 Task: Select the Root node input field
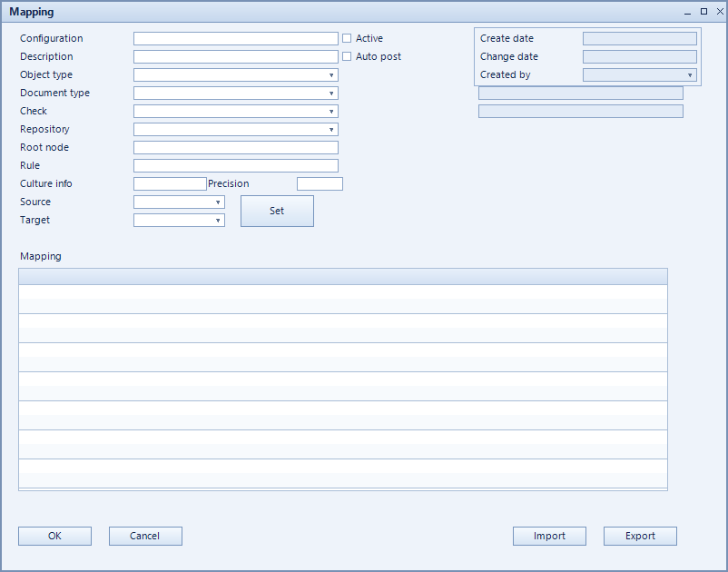(x=236, y=148)
